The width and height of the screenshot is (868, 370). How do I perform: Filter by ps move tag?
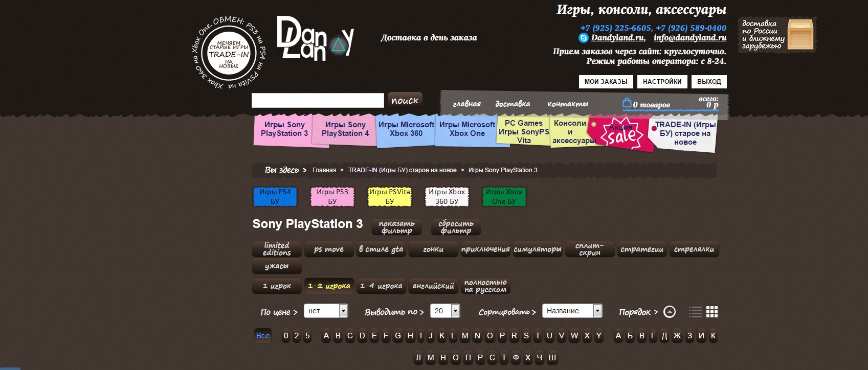(x=329, y=249)
